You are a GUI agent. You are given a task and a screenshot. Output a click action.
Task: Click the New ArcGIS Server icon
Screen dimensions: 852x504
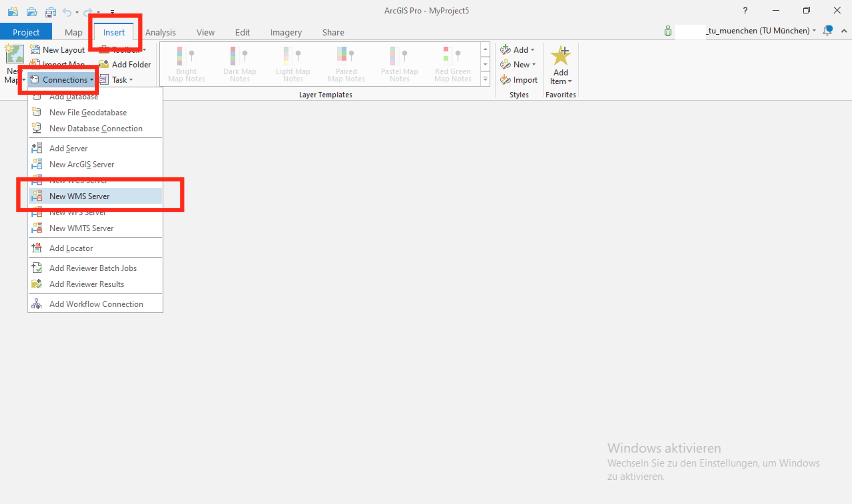click(x=37, y=164)
